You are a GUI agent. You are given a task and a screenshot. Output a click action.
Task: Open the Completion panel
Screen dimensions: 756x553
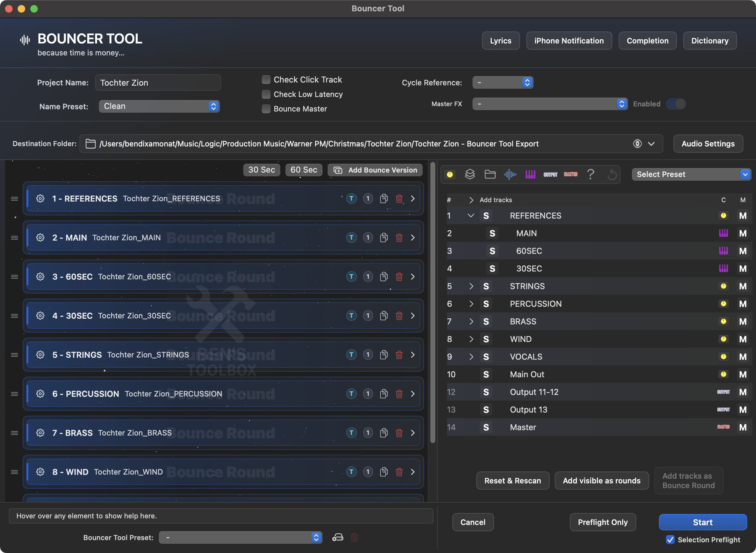pyautogui.click(x=647, y=41)
